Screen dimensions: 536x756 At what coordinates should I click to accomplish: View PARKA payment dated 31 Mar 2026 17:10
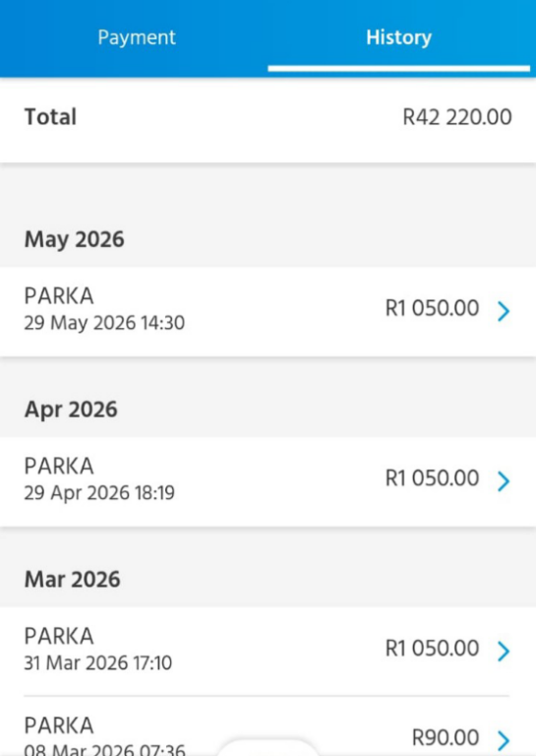click(268, 652)
